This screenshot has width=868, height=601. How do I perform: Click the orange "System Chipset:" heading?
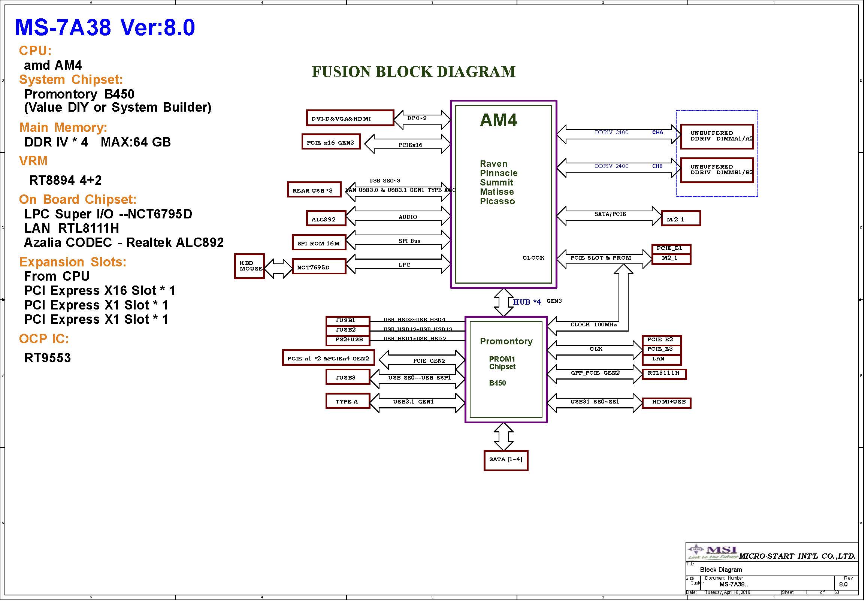point(71,79)
